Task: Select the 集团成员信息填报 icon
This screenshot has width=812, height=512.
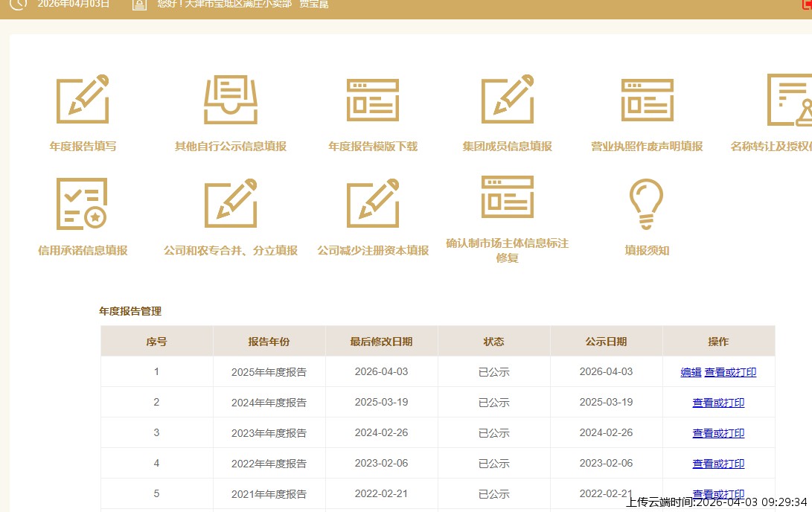Action: pos(508,99)
